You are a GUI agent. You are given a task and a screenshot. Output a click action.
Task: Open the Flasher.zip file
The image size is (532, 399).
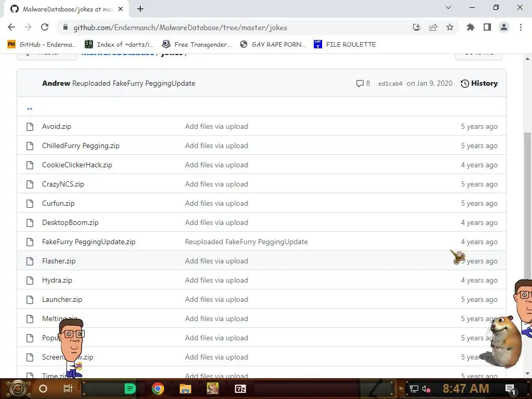(59, 261)
